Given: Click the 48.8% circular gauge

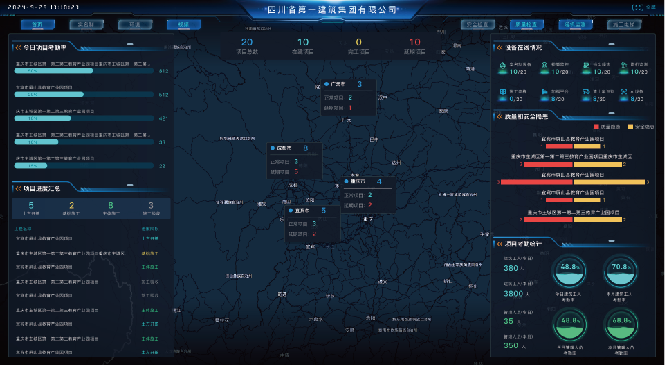Looking at the screenshot, I should pos(568,272).
